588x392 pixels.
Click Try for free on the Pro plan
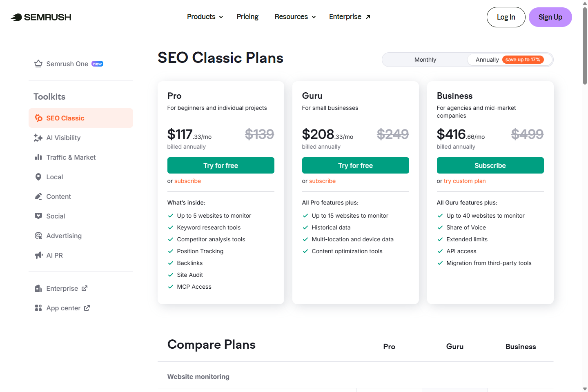point(220,165)
